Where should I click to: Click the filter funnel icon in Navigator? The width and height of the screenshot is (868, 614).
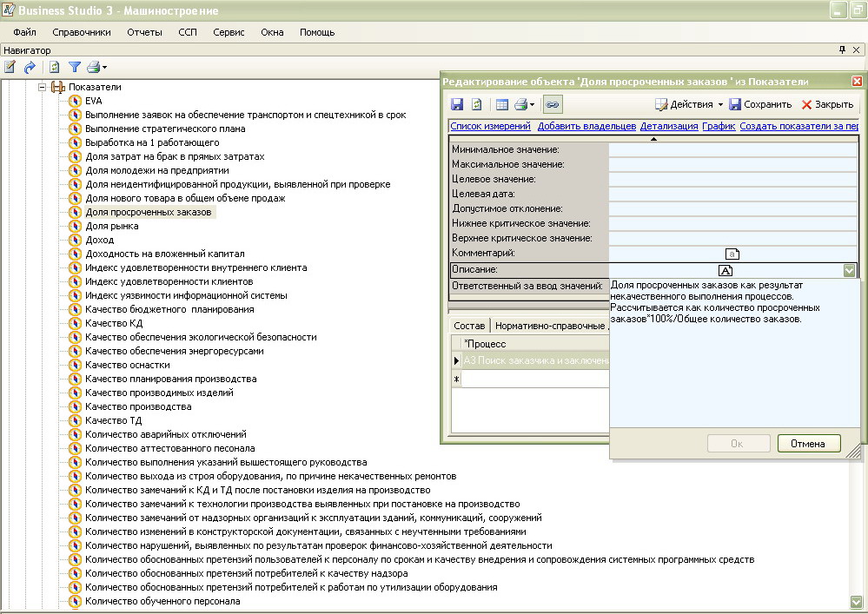coord(75,67)
